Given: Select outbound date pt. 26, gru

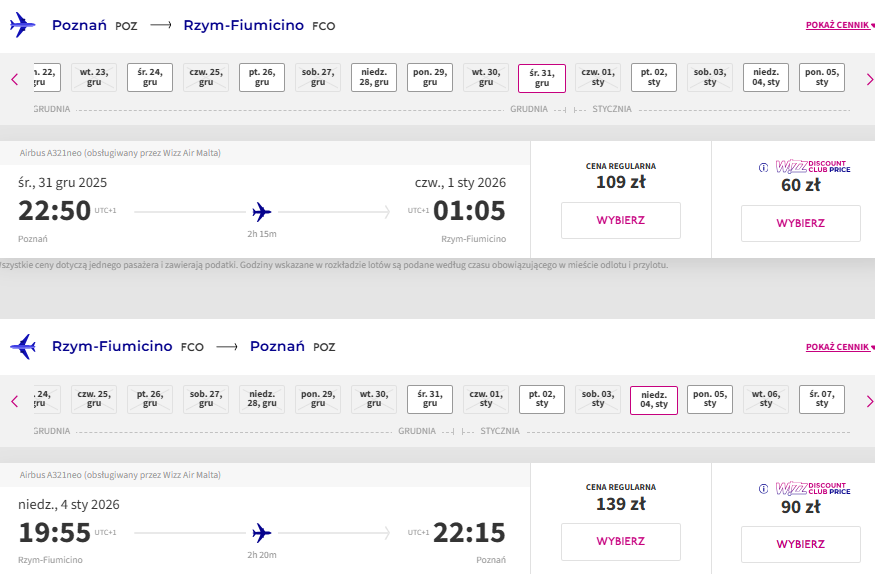Looking at the screenshot, I should pos(262,77).
